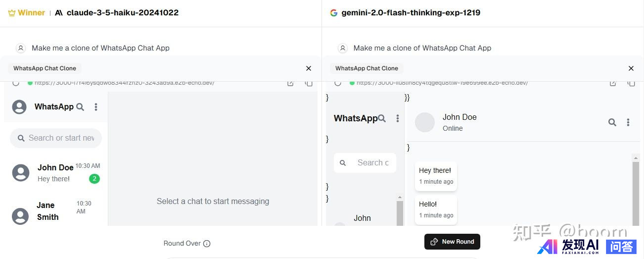
Task: Open the John Doe chat in left preview
Action: point(56,173)
